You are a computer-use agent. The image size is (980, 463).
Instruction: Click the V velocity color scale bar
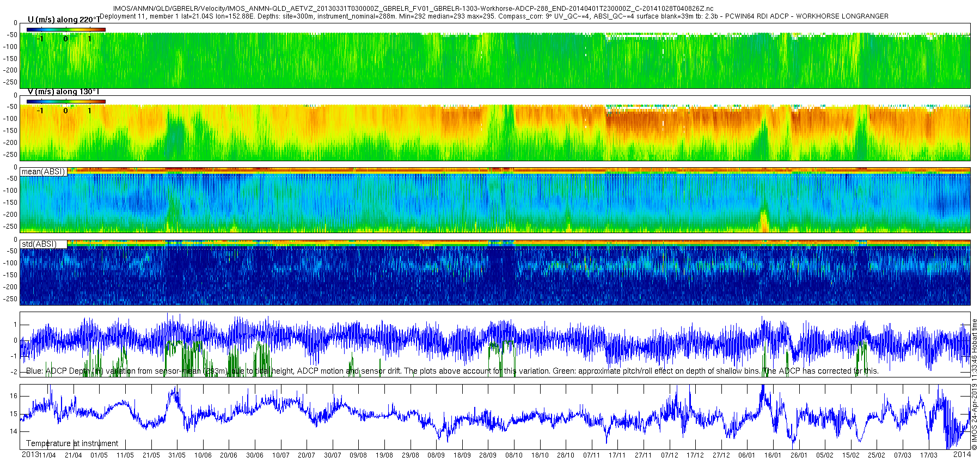click(66, 101)
